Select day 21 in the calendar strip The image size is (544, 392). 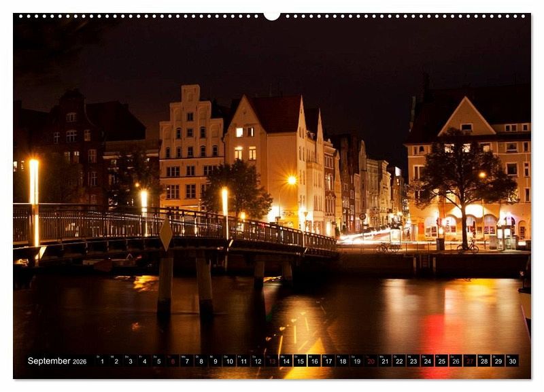tap(385, 361)
